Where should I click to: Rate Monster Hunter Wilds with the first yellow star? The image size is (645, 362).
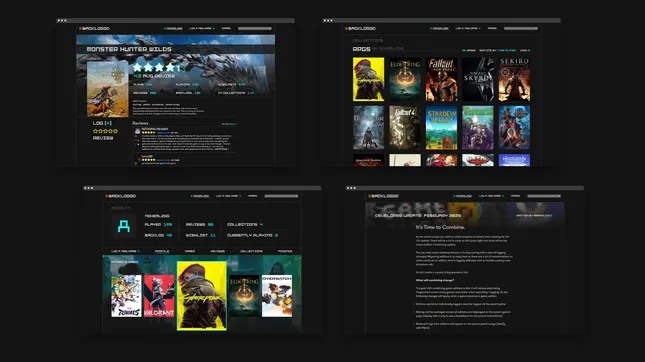click(95, 131)
